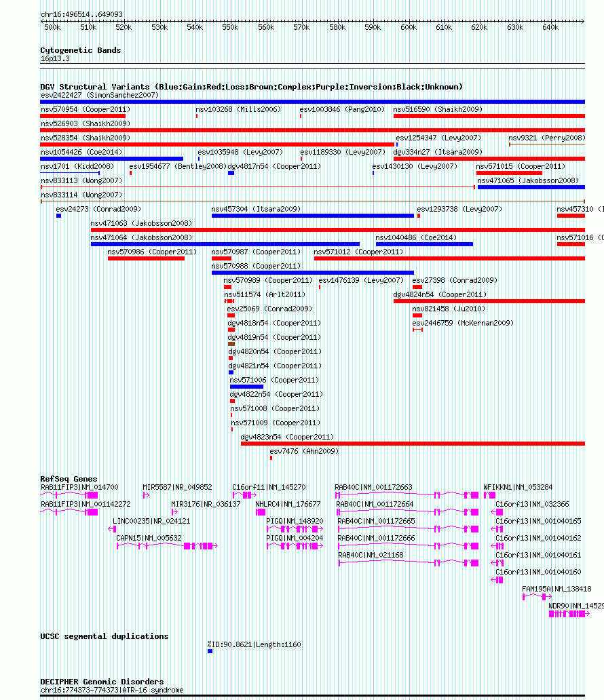Click WFIKKN1|NM_053284 gene label
Image resolution: width=604 pixels, height=700 pixels.
pyautogui.click(x=518, y=488)
